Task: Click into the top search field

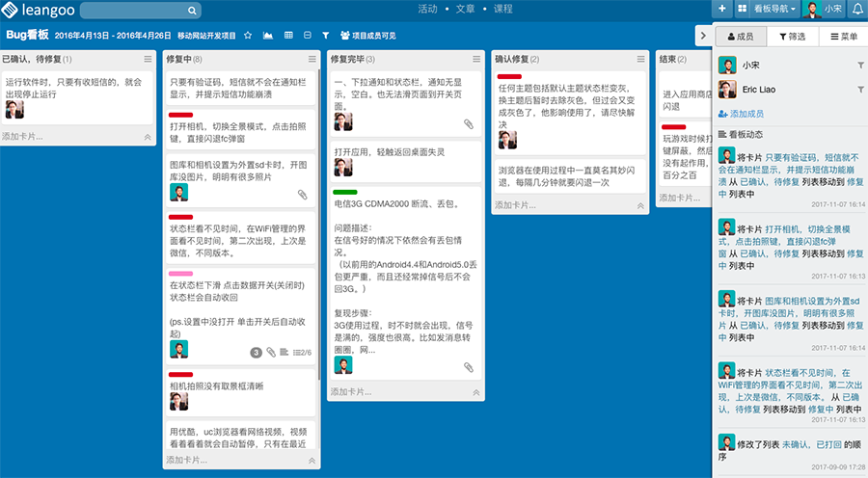Action: 135,11
